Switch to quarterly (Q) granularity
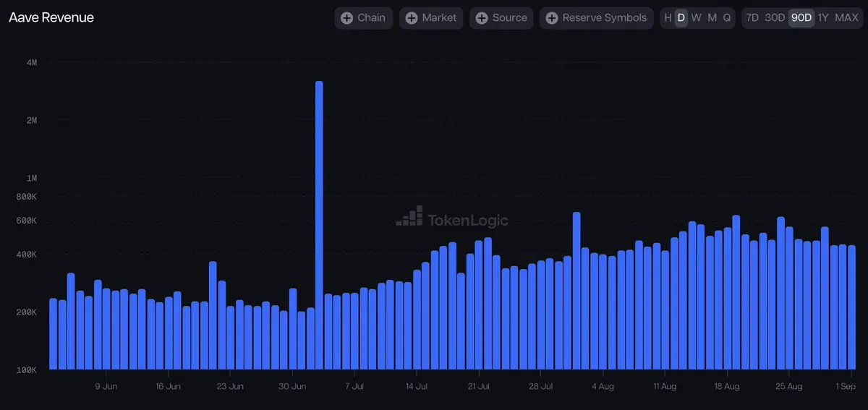This screenshot has height=410, width=868. (x=727, y=18)
